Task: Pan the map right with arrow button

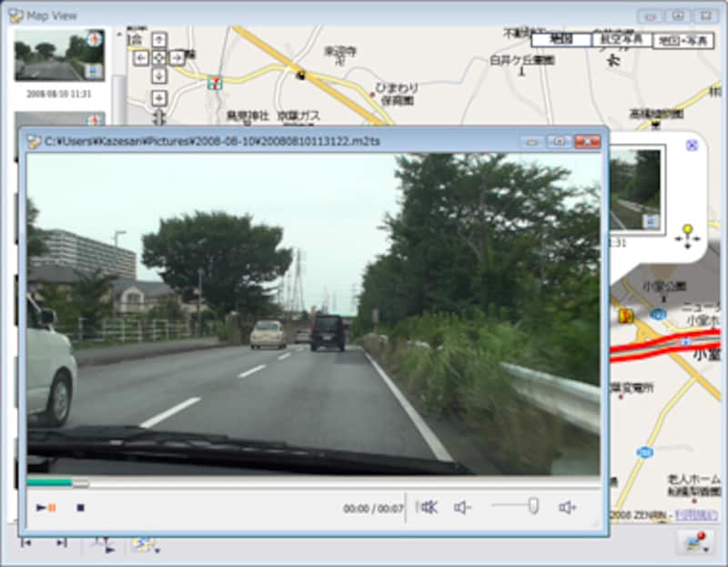Action: [177, 57]
